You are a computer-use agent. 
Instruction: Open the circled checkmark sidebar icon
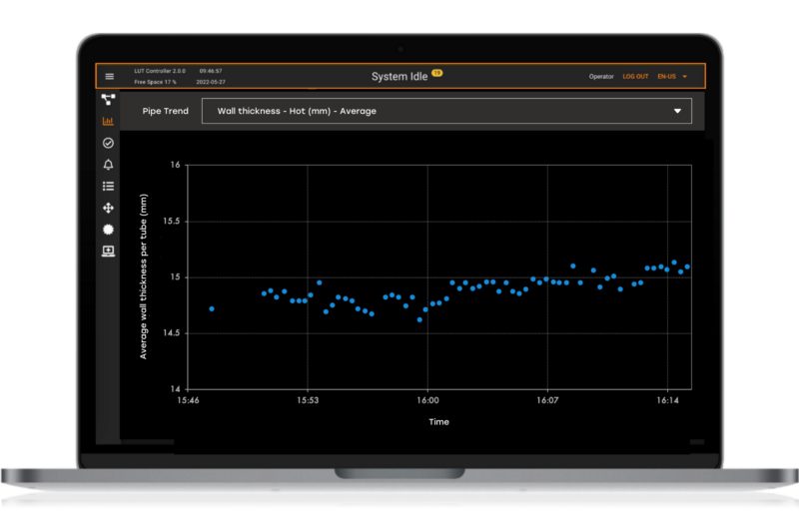108,143
